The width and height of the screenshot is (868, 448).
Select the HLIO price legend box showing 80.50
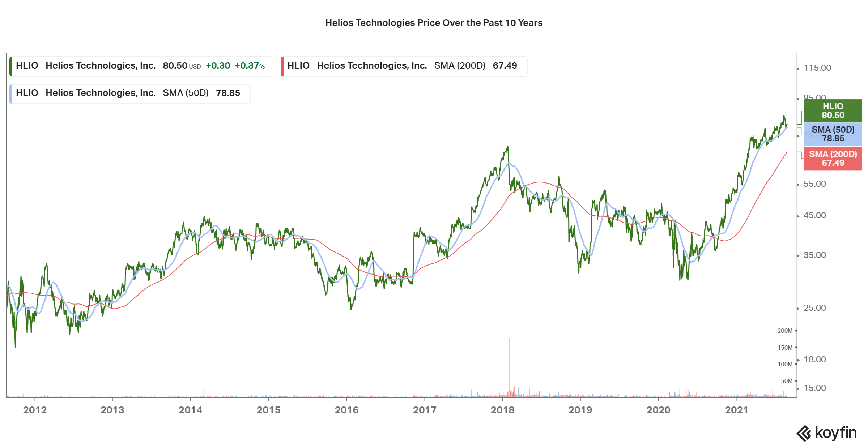click(x=141, y=66)
